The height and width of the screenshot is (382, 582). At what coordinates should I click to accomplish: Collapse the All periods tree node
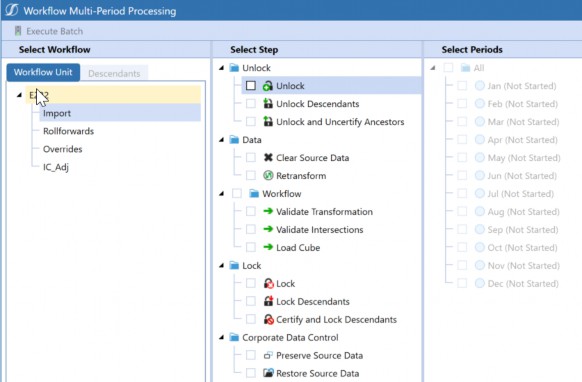(x=433, y=68)
